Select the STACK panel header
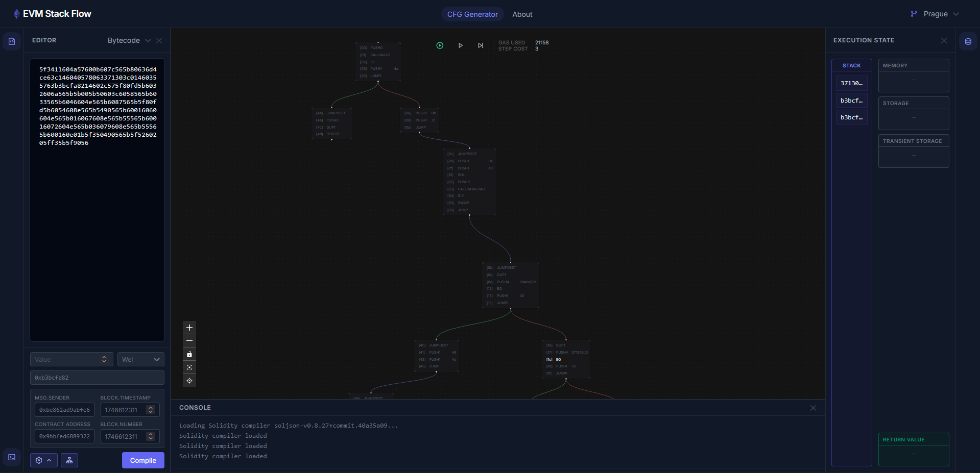This screenshot has width=980, height=473. pos(851,65)
